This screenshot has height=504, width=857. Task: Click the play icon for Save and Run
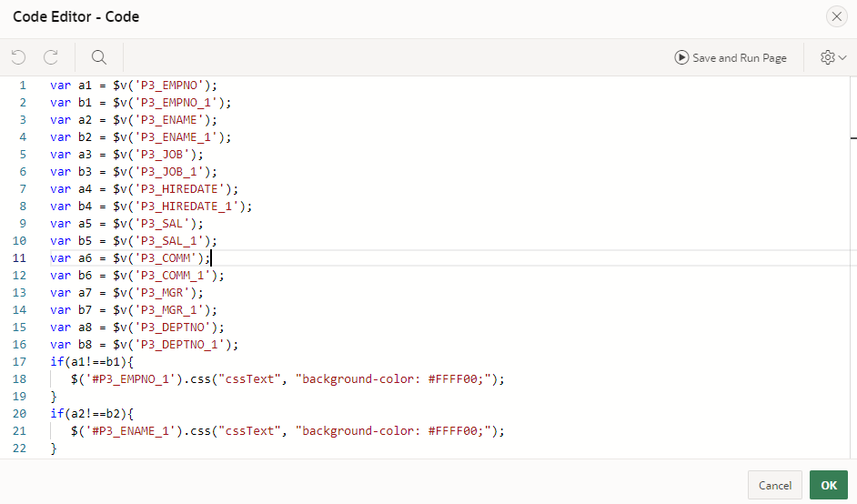(681, 57)
